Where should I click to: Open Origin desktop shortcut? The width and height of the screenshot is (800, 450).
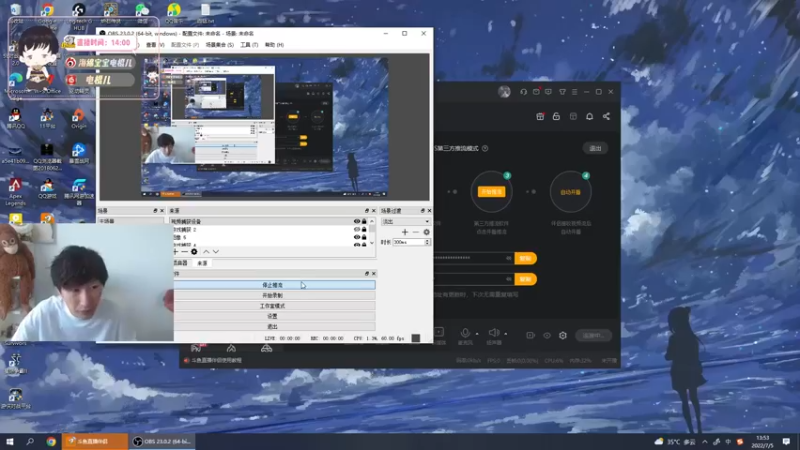(x=79, y=119)
